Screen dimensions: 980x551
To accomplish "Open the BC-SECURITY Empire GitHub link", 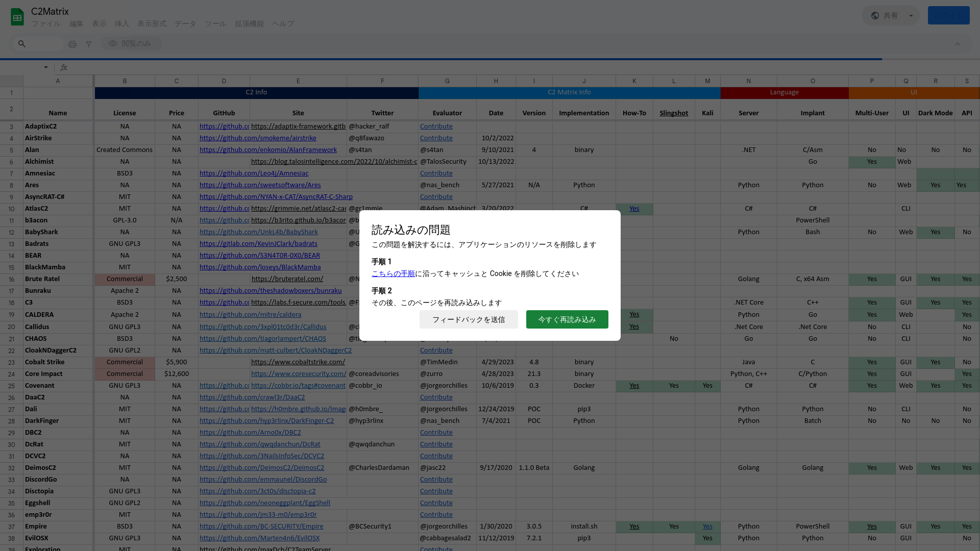I will [261, 527].
